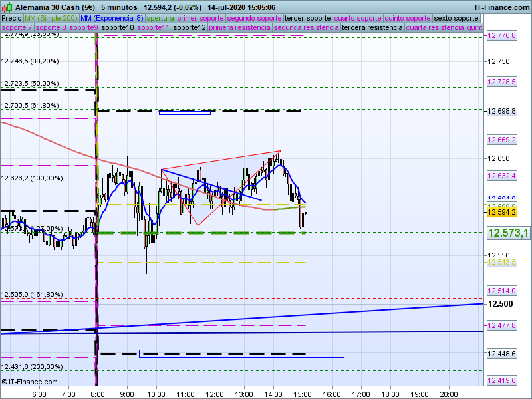Select the apertura indicator label

(160, 19)
